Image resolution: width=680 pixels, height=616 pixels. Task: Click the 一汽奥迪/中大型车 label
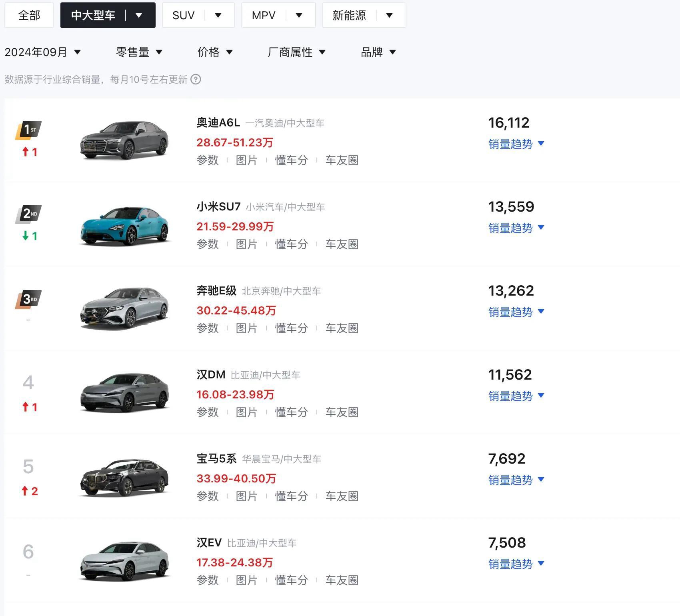tap(285, 123)
